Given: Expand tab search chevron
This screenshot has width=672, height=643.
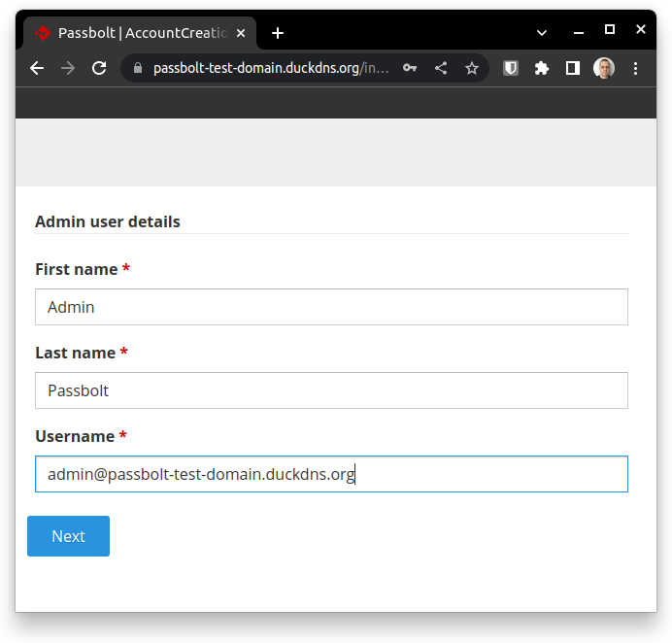Looking at the screenshot, I should point(542,33).
